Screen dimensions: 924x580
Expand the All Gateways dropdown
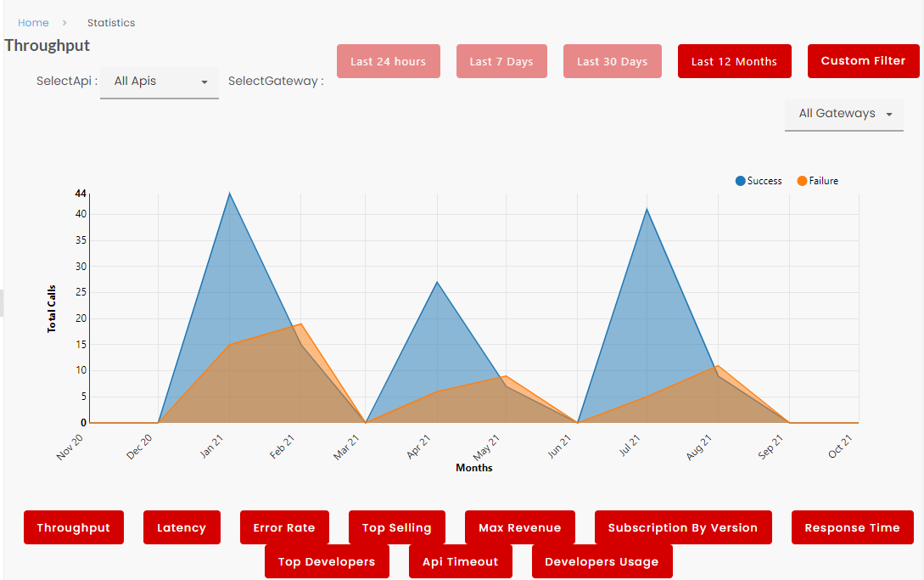coord(844,114)
